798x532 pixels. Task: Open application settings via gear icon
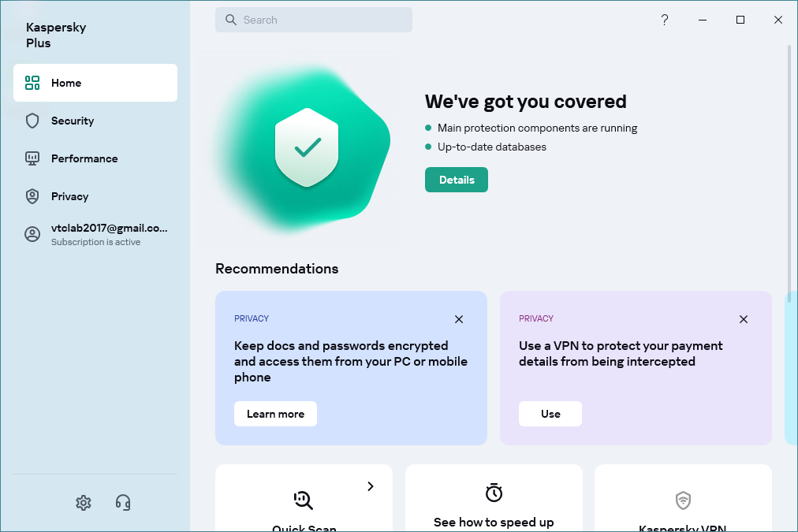(84, 502)
